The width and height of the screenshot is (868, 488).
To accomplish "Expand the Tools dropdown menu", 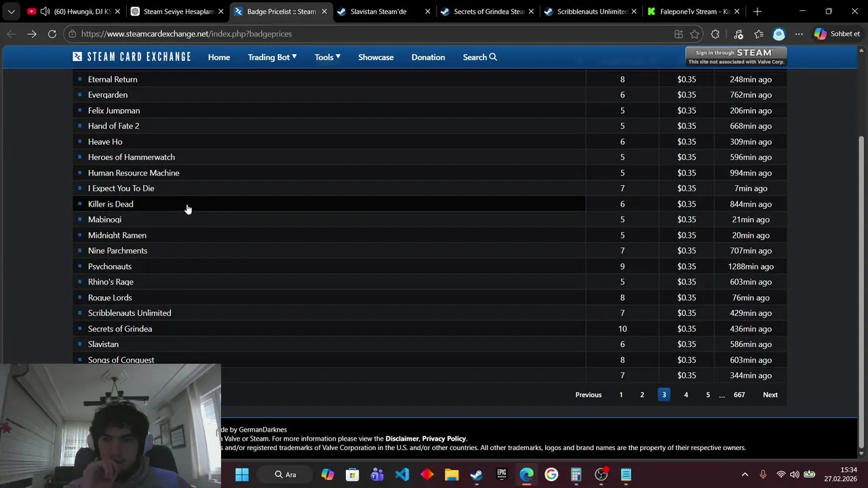I will (x=328, y=57).
